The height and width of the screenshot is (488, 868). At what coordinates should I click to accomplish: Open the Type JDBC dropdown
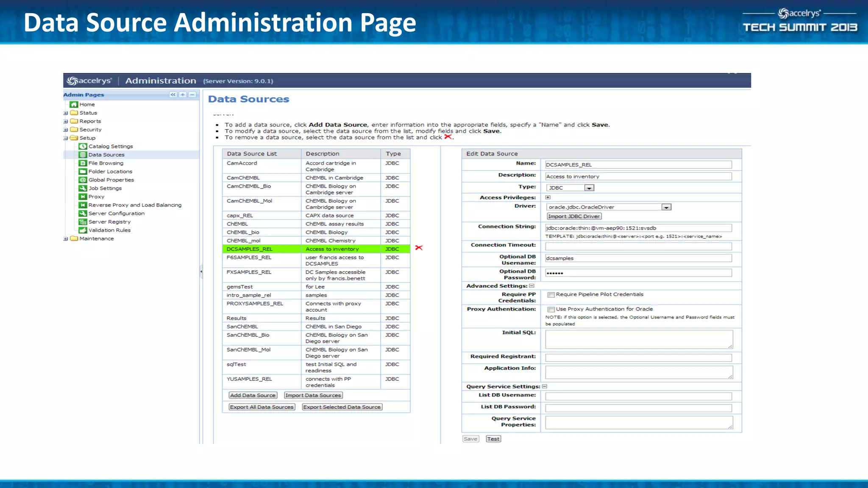coord(589,188)
